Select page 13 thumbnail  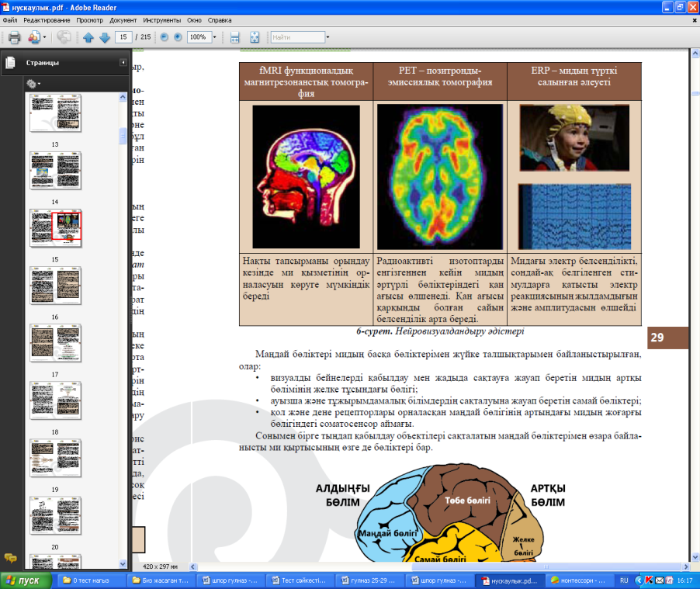click(x=55, y=113)
